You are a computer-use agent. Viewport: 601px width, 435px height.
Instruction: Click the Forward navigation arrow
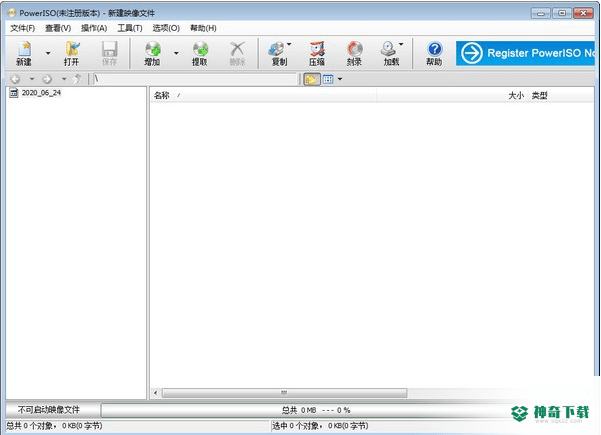[47, 79]
